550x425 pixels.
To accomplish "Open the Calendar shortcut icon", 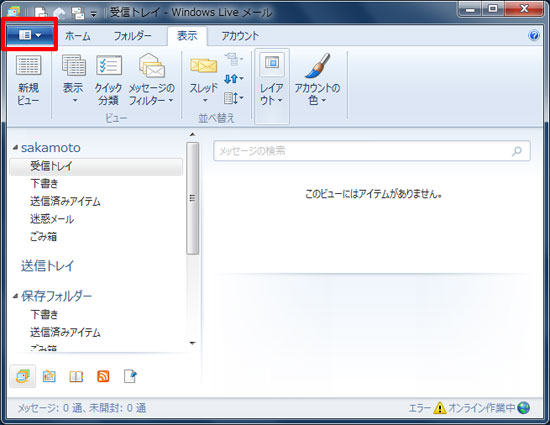I will click(x=49, y=377).
